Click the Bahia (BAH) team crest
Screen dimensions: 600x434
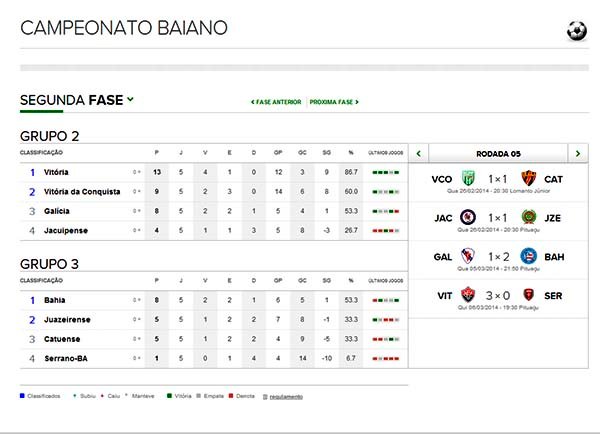point(529,256)
